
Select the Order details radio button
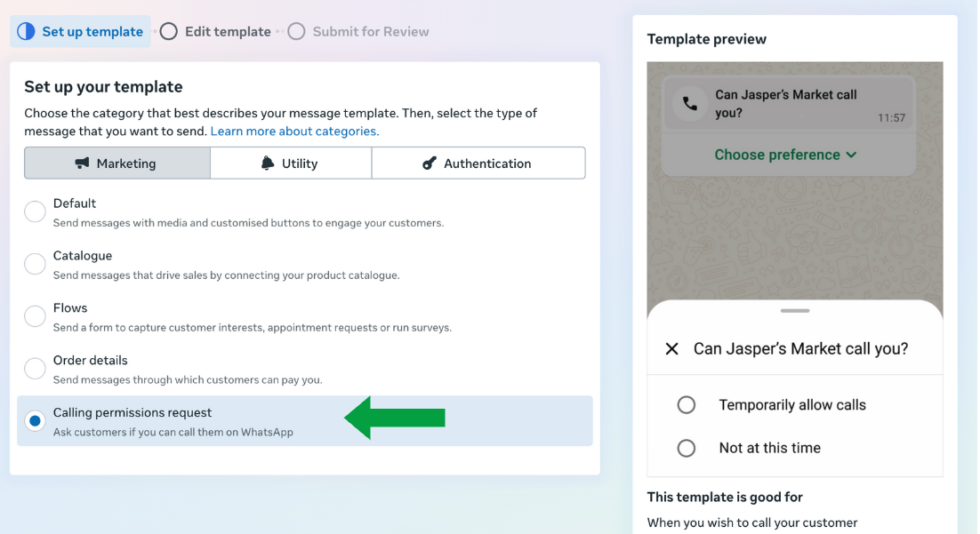tap(35, 369)
